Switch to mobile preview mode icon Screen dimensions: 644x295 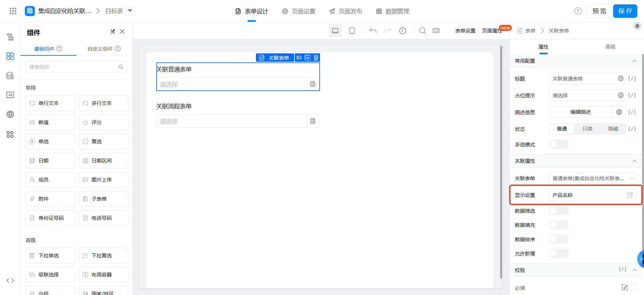352,31
